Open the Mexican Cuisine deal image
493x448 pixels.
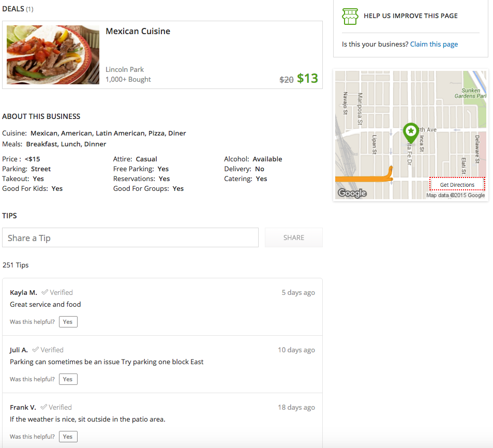(53, 55)
